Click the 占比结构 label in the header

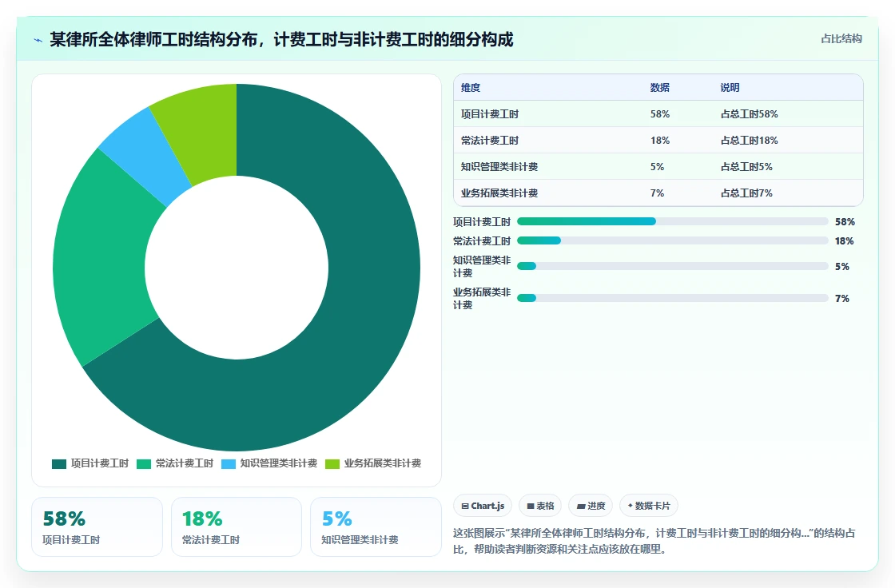pyautogui.click(x=841, y=39)
